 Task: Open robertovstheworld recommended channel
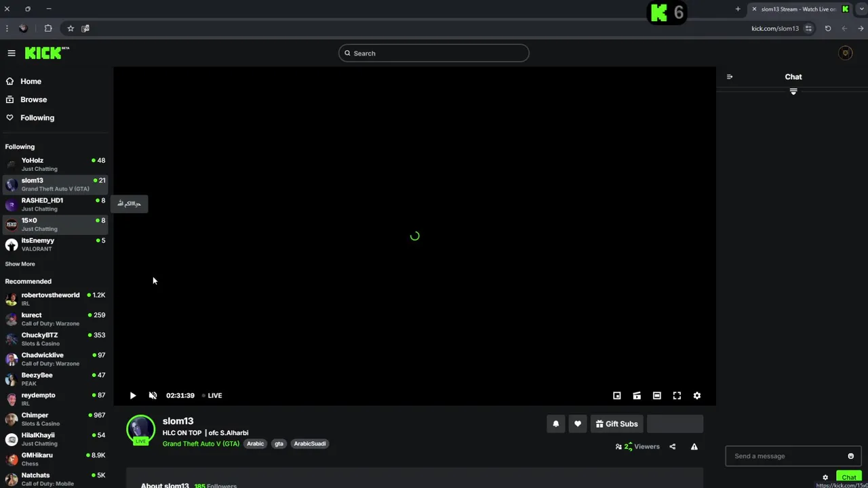click(x=56, y=299)
